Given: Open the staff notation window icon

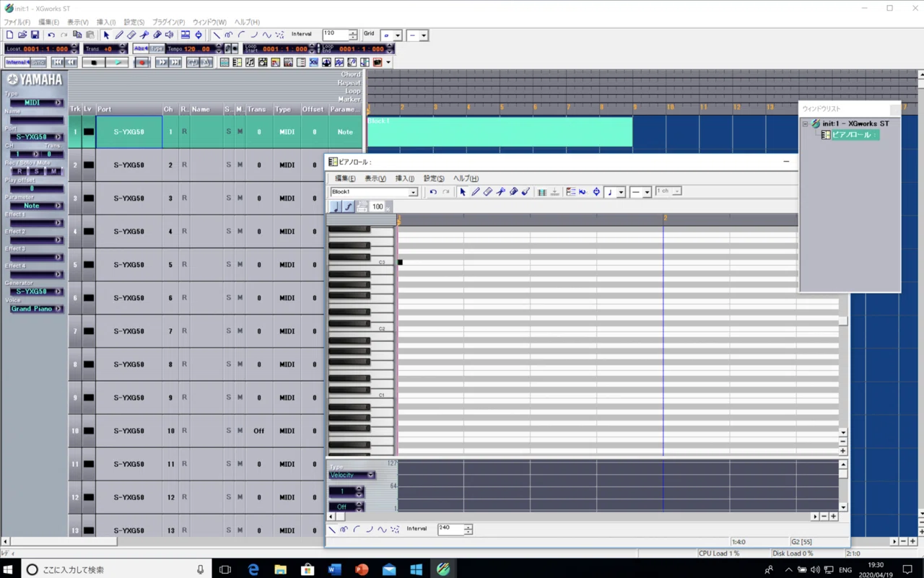Looking at the screenshot, I should click(250, 63).
